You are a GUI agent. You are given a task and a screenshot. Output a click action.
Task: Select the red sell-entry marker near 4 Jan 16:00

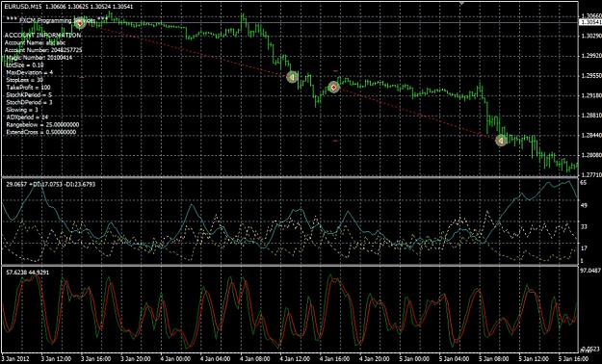click(334, 88)
